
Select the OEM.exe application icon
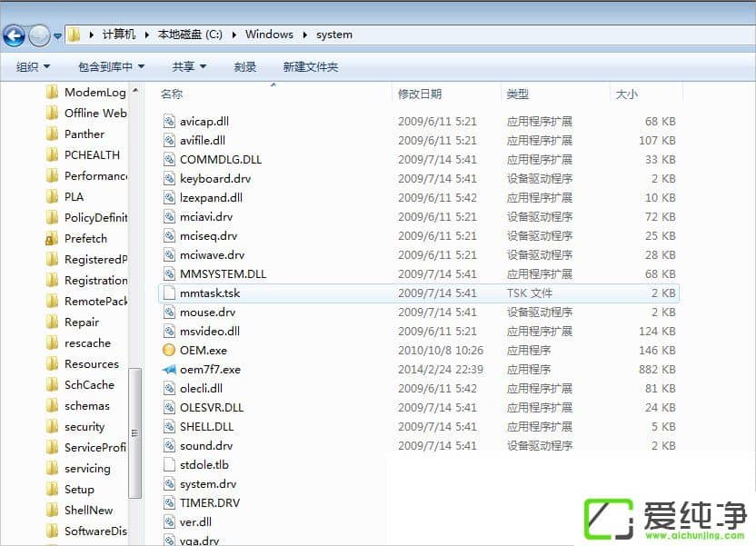click(x=169, y=350)
